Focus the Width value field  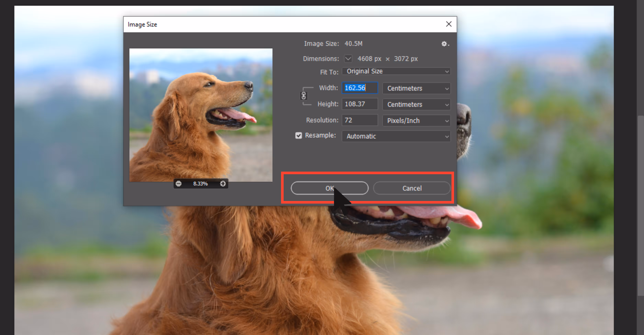pos(360,88)
